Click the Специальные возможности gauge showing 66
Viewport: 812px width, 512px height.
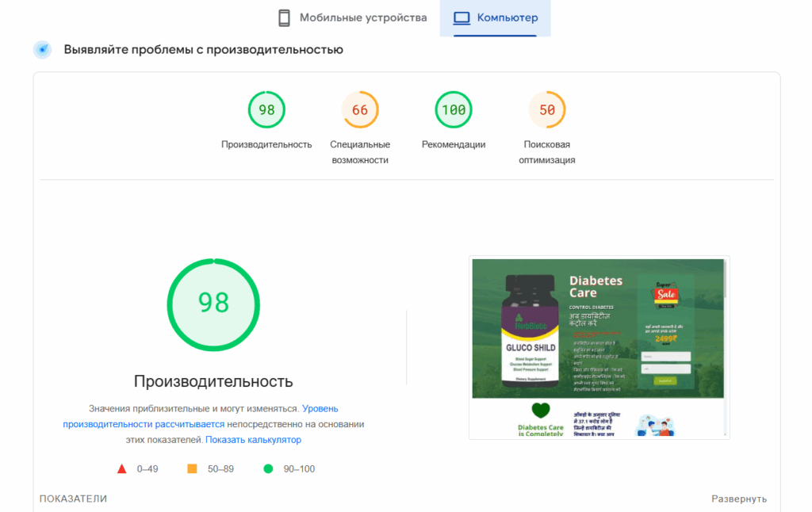360,109
